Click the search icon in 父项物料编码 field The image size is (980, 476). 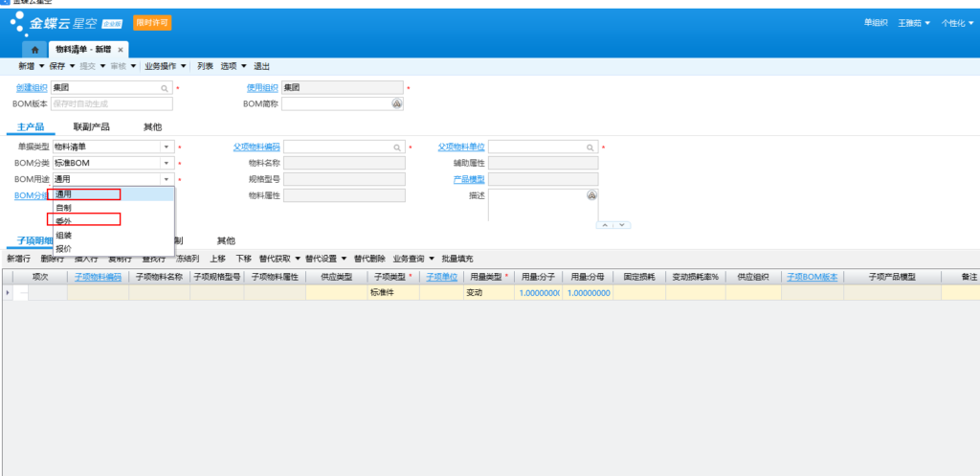(397, 147)
